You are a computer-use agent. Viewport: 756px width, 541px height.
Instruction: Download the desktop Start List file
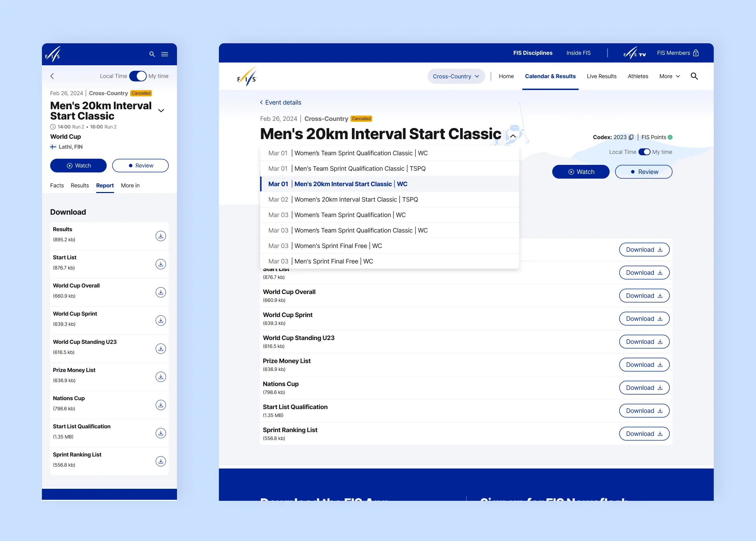point(644,273)
